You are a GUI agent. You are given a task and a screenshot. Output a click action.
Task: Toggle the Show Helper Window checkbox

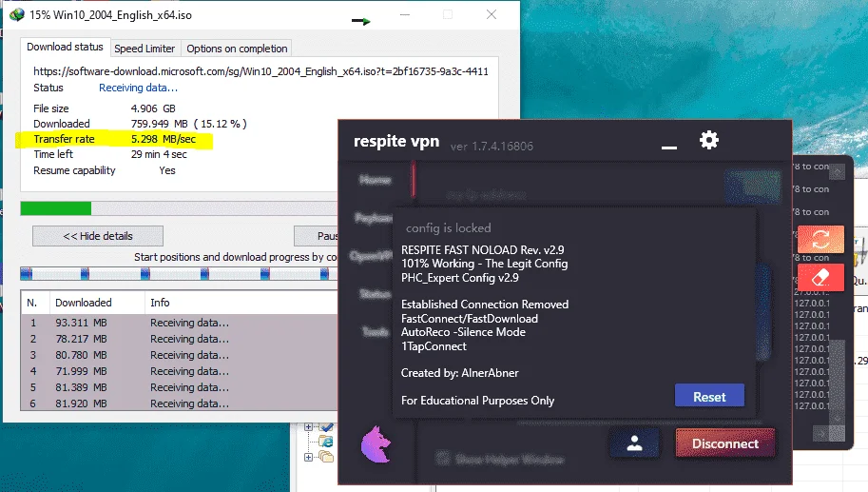(x=442, y=458)
